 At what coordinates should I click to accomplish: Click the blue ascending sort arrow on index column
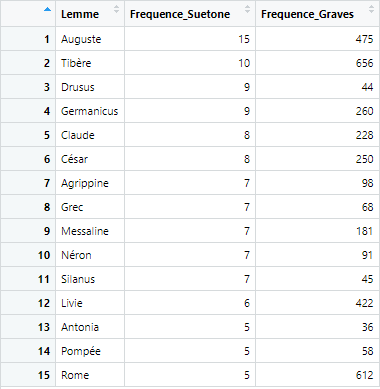pos(47,9)
